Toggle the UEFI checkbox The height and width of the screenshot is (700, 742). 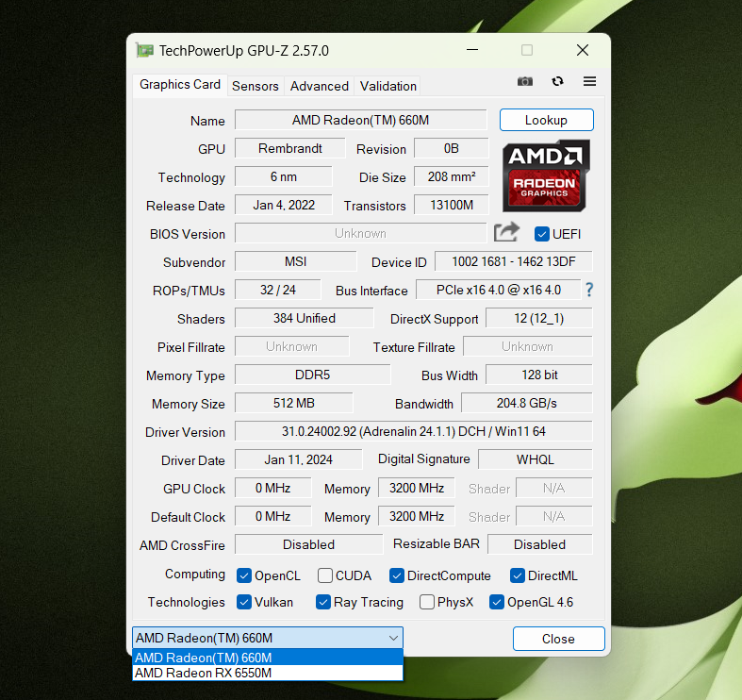(x=542, y=234)
